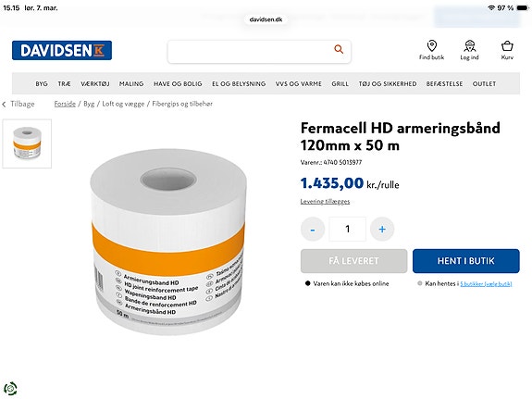Image resolution: width=532 pixels, height=399 pixels.
Task: Click the search magnifier icon
Action: tap(339, 49)
